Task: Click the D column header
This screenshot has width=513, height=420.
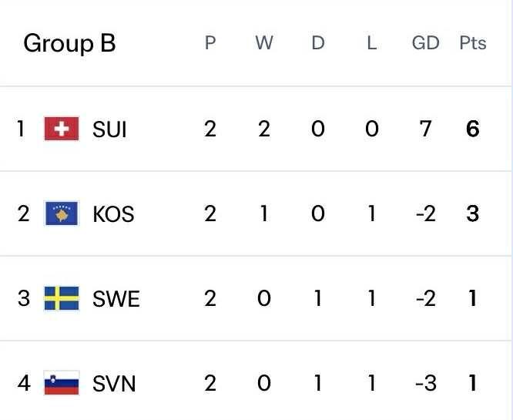Action: click(318, 43)
